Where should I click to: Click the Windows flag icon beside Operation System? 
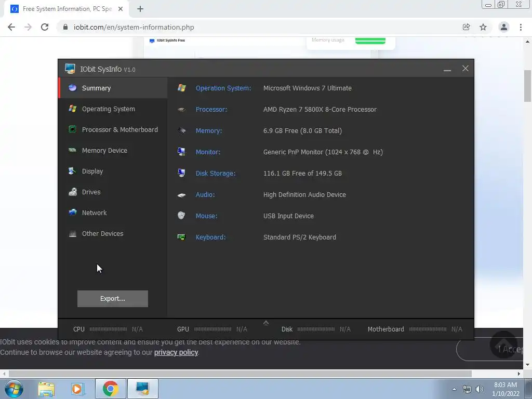pyautogui.click(x=182, y=88)
